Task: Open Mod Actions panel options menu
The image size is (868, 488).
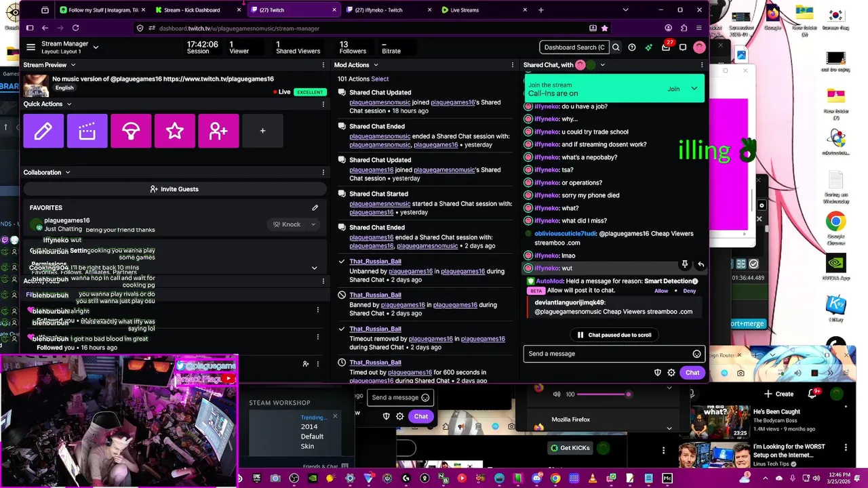Action: click(x=513, y=65)
